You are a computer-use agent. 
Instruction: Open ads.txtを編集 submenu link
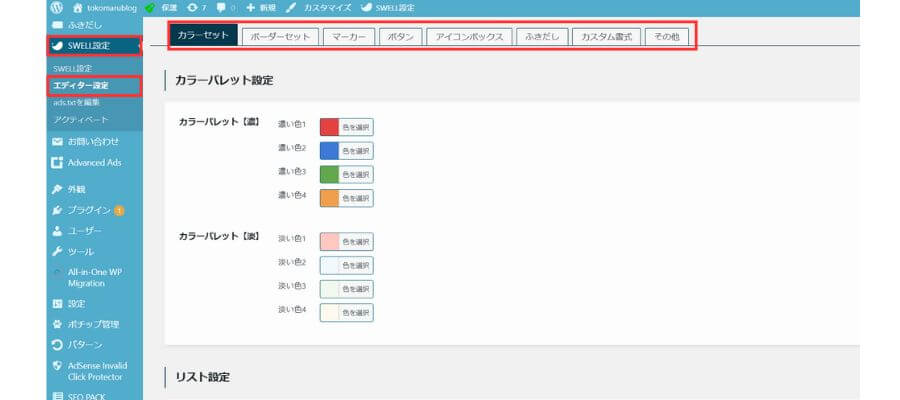click(77, 102)
